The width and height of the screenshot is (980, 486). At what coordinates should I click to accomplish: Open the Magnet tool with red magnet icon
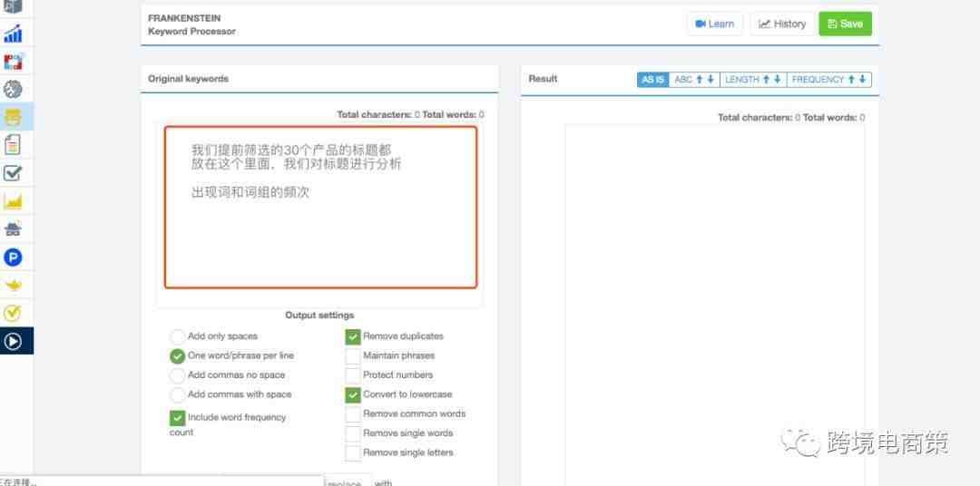pyautogui.click(x=13, y=62)
